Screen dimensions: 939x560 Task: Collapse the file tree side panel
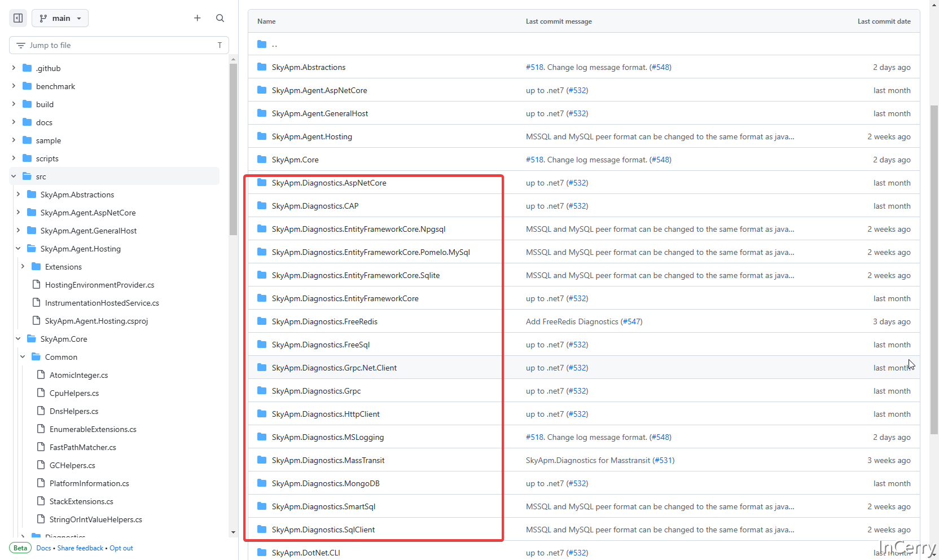coord(18,18)
